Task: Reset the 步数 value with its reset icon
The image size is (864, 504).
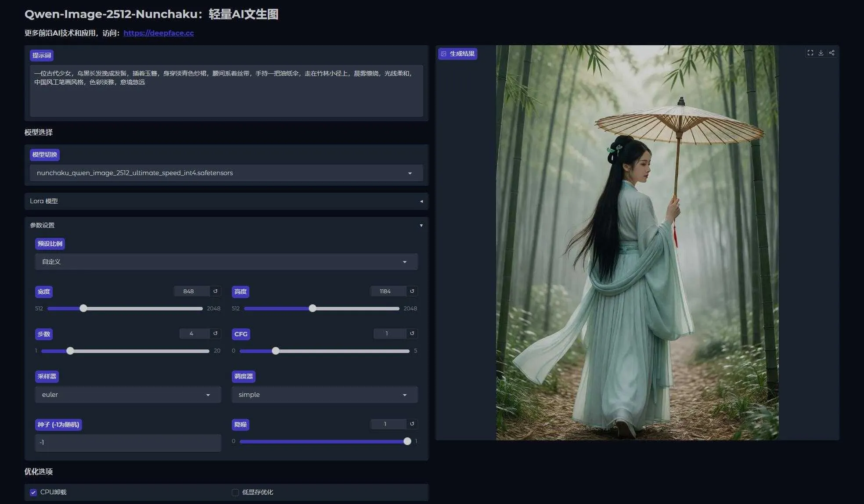Action: coord(215,334)
